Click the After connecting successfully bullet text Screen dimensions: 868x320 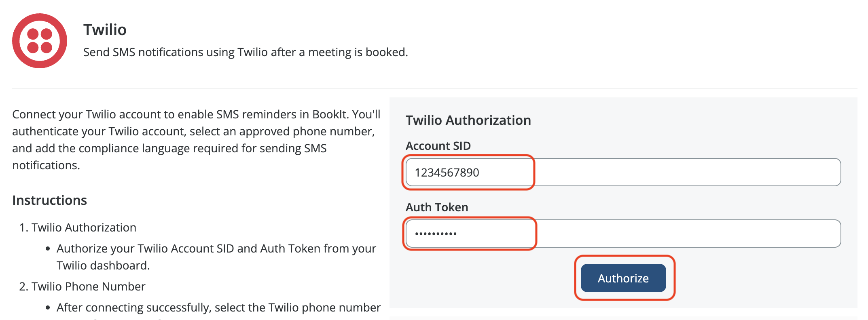tap(218, 308)
